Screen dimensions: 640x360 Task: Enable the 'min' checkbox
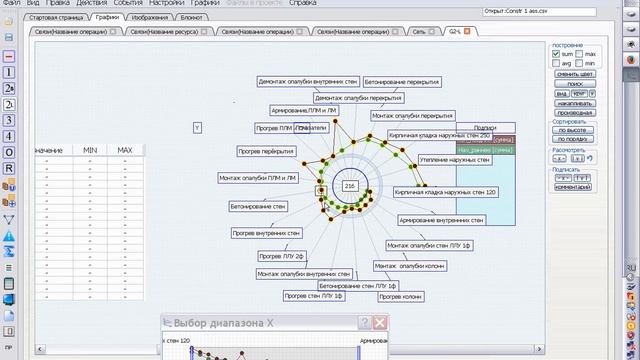(x=579, y=63)
